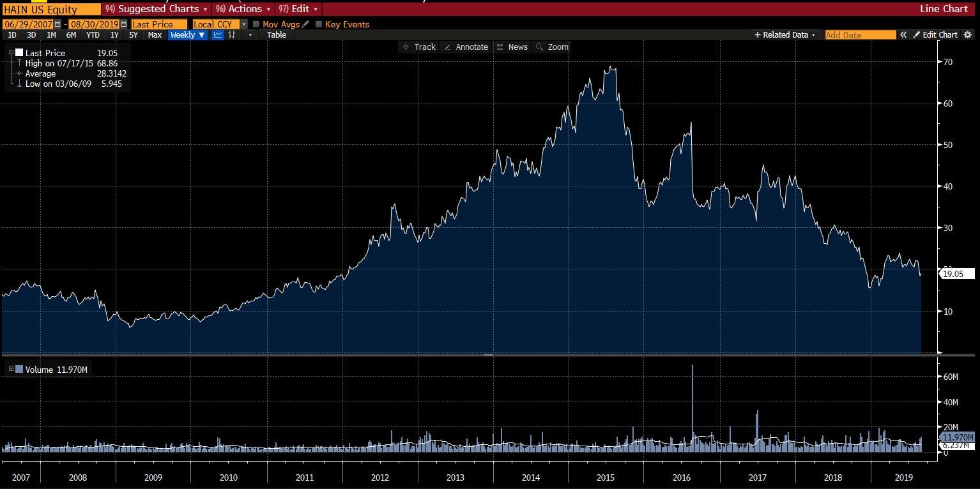Screen dimensions: 980x489
Task: Open start date calendar picker icon
Action: point(57,24)
